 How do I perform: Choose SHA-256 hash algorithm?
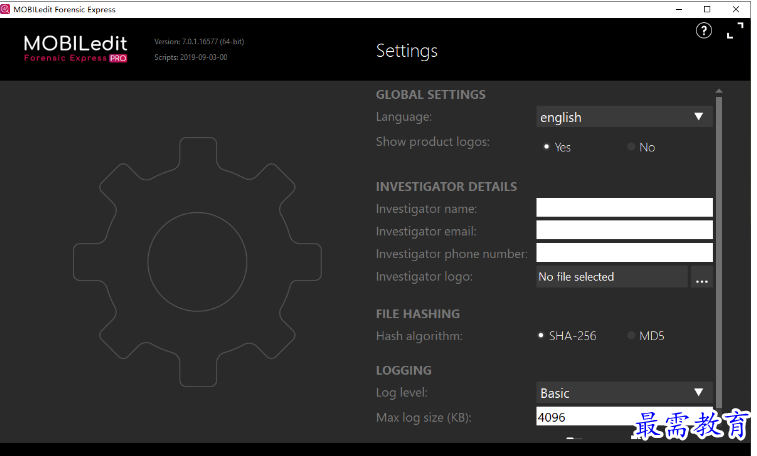click(567, 336)
